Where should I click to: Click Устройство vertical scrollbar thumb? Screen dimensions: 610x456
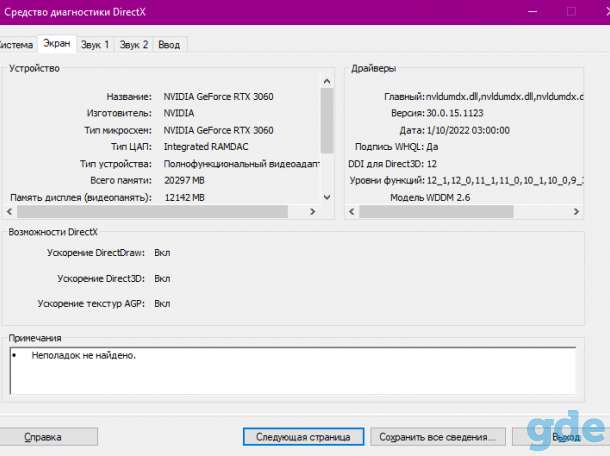(327, 121)
